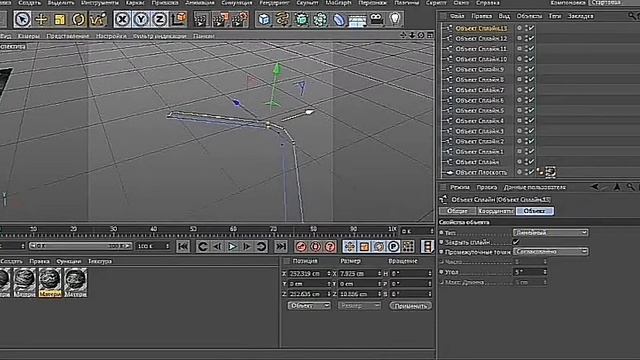Open the spline tools icon

click(282, 19)
